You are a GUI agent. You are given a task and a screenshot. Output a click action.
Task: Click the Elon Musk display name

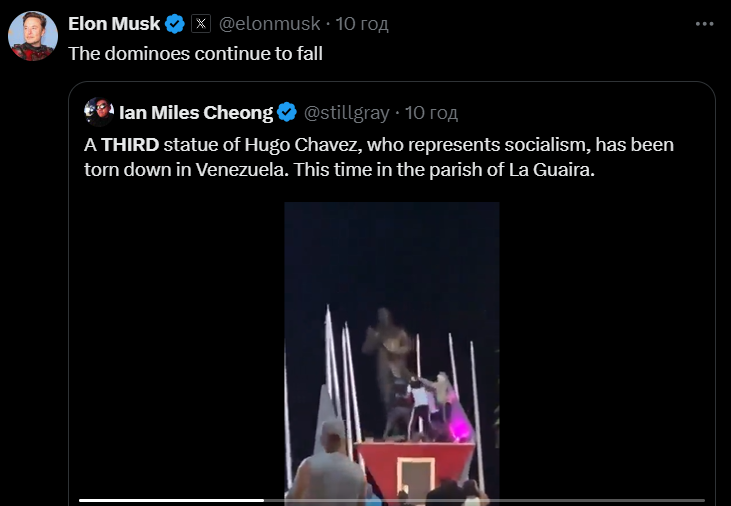(x=114, y=23)
